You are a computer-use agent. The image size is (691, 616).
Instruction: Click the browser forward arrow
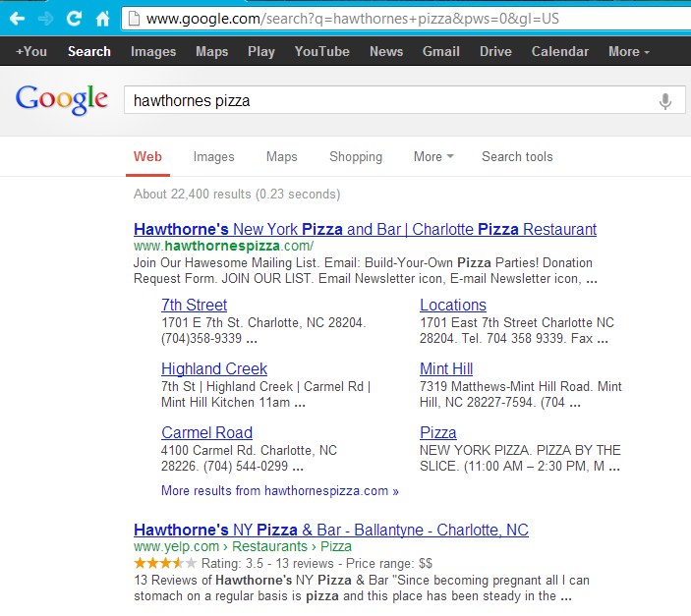coord(45,19)
